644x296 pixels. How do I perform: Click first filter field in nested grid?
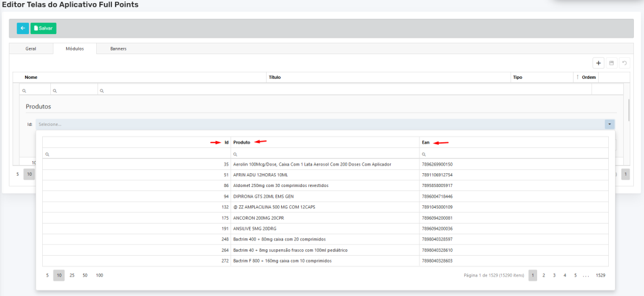coord(35,91)
